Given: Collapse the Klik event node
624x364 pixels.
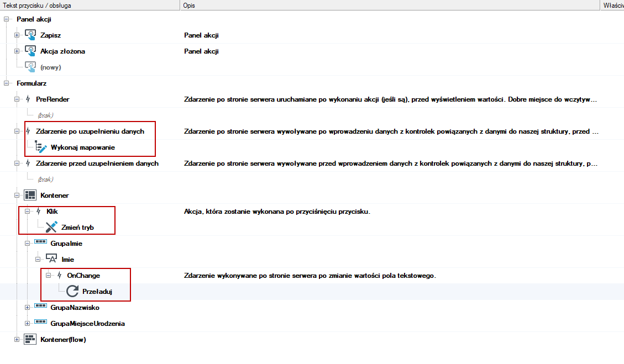Looking at the screenshot, I should 27,211.
